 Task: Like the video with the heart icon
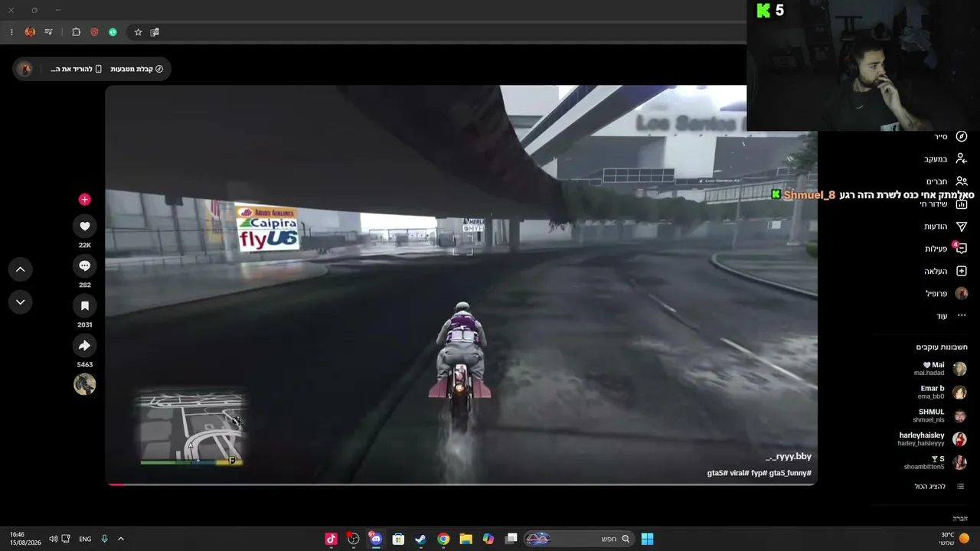(84, 226)
